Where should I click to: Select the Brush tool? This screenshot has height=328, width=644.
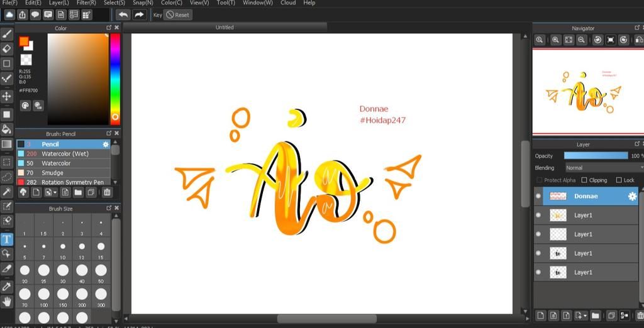[x=6, y=34]
